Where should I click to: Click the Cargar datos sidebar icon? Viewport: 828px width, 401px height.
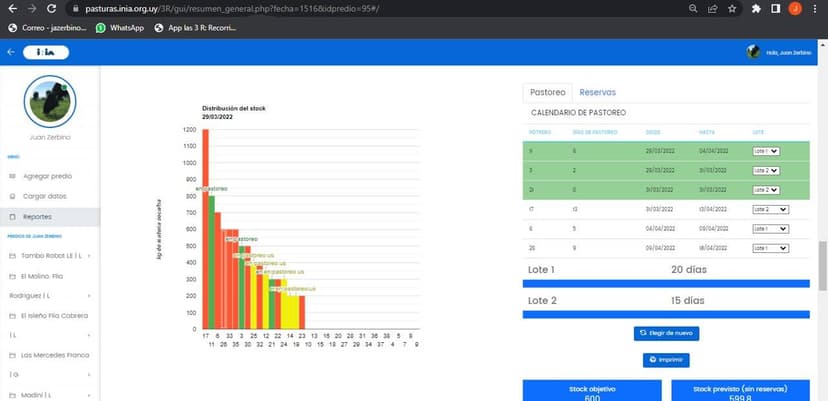pos(13,196)
